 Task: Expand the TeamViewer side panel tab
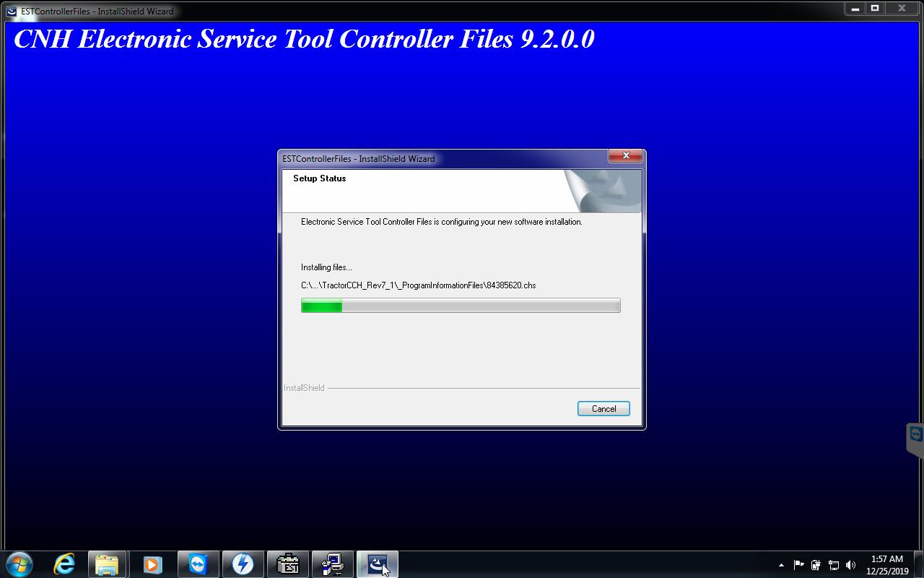(x=915, y=439)
